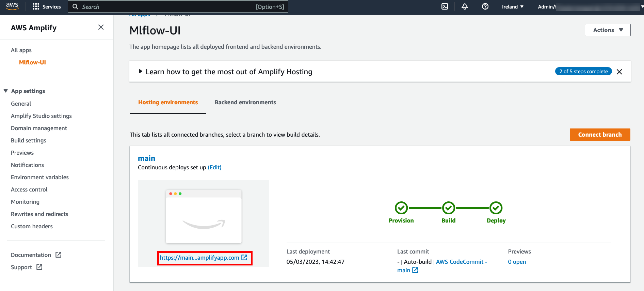Open Support link

(21, 267)
